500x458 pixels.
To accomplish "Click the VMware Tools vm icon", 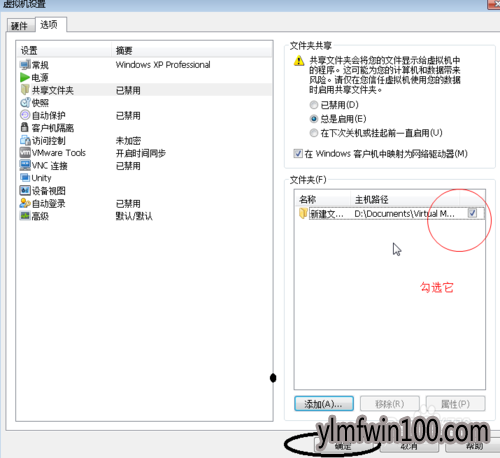I will 25,153.
